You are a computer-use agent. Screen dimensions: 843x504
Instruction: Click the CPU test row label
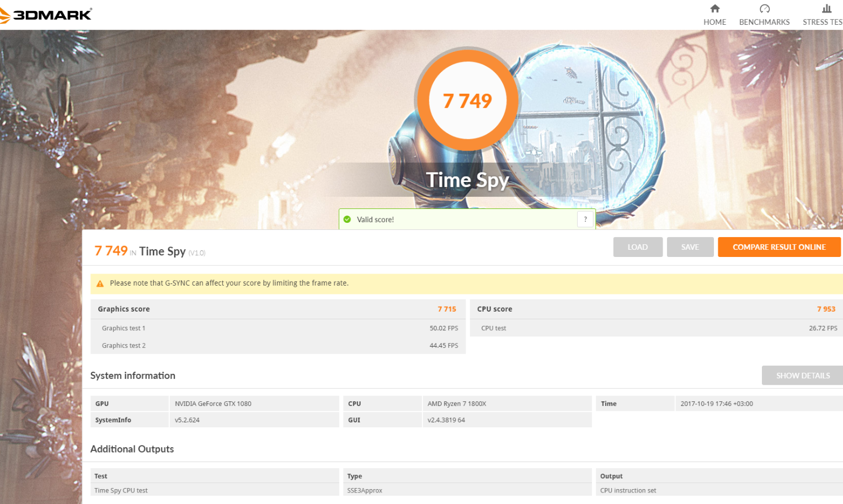tap(493, 328)
